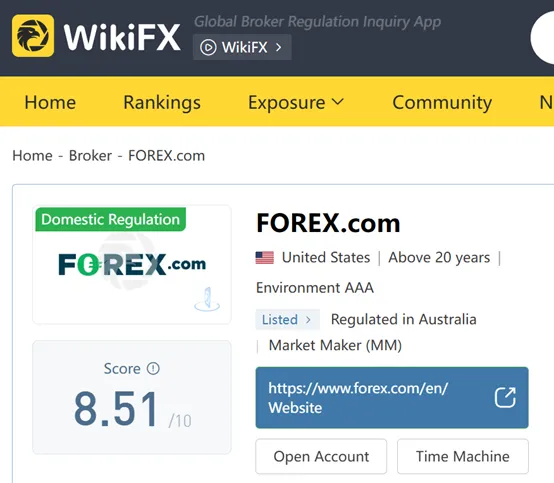554x483 pixels.
Task: Click the WikiFX wordmark in header
Action: pos(122,37)
